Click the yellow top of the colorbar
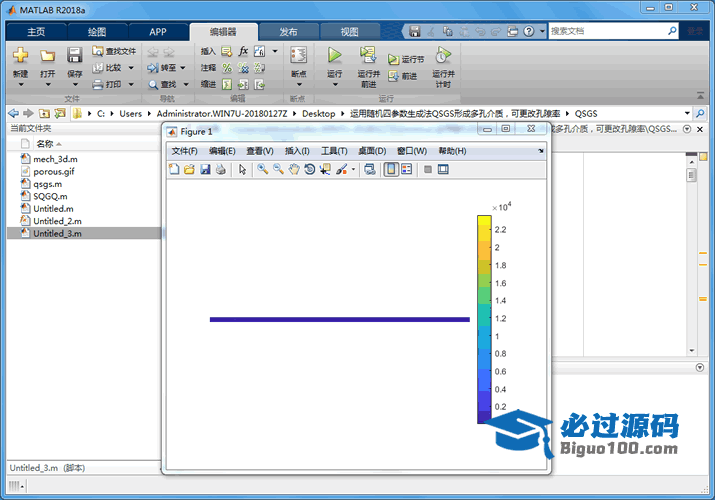This screenshot has width=715, height=500. [484, 223]
